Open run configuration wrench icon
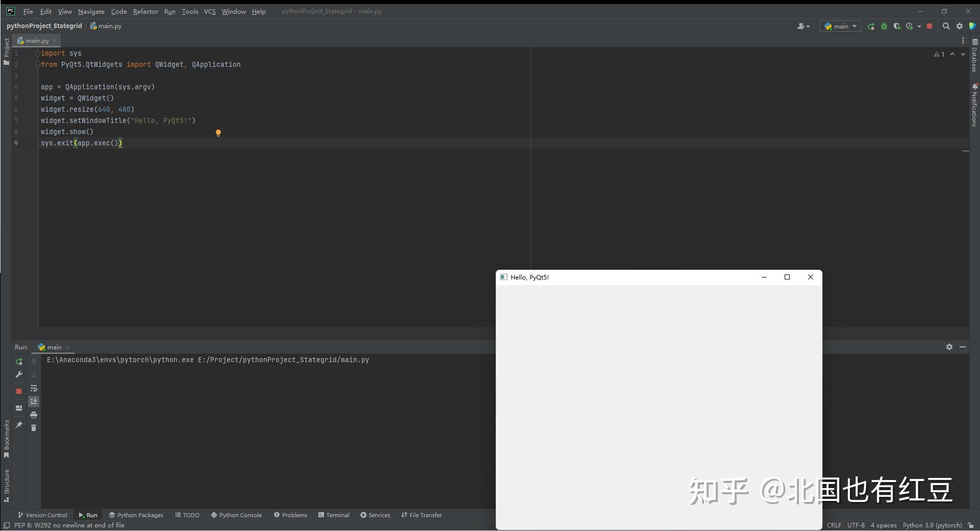Screen dimensions: 980x531 pos(19,374)
